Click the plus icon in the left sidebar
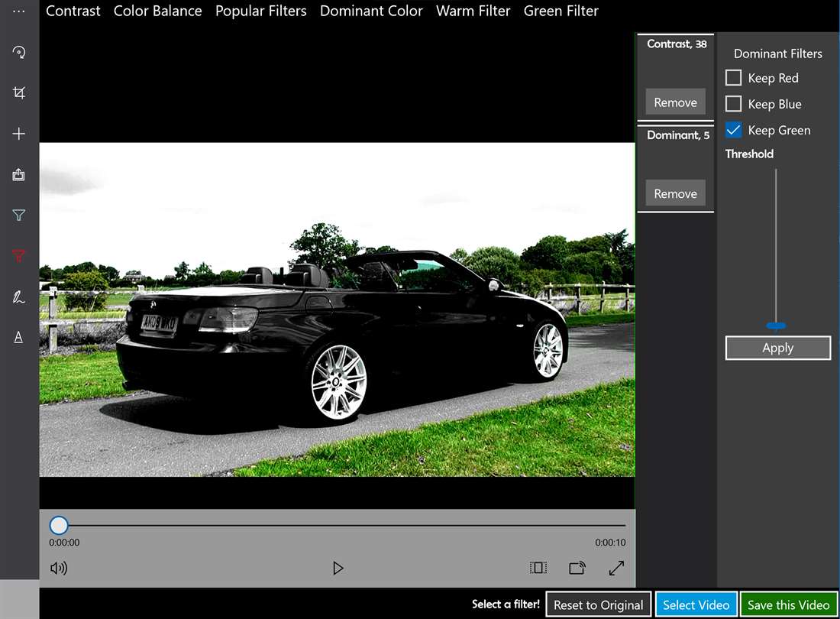840x619 pixels. pos(19,134)
